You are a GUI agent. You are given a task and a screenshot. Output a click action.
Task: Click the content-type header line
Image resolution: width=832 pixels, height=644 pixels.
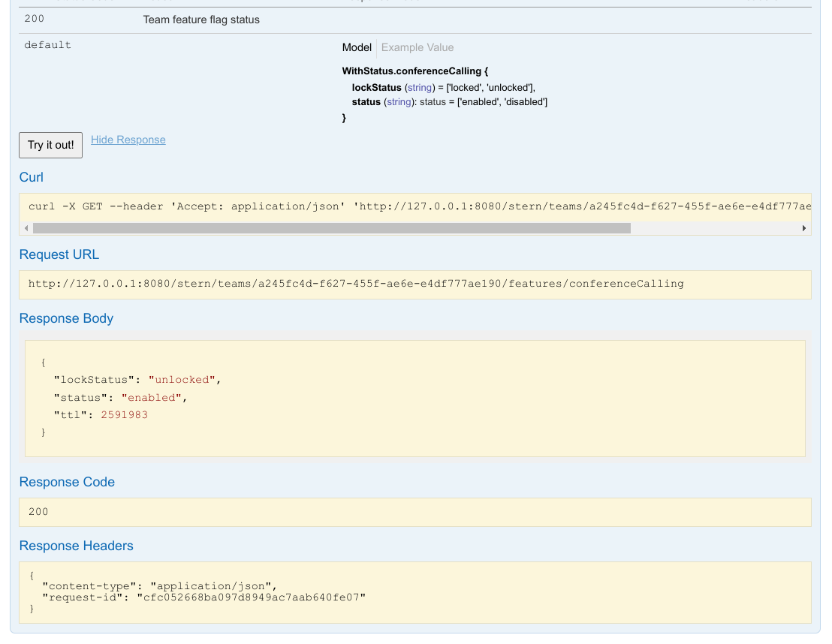point(159,586)
